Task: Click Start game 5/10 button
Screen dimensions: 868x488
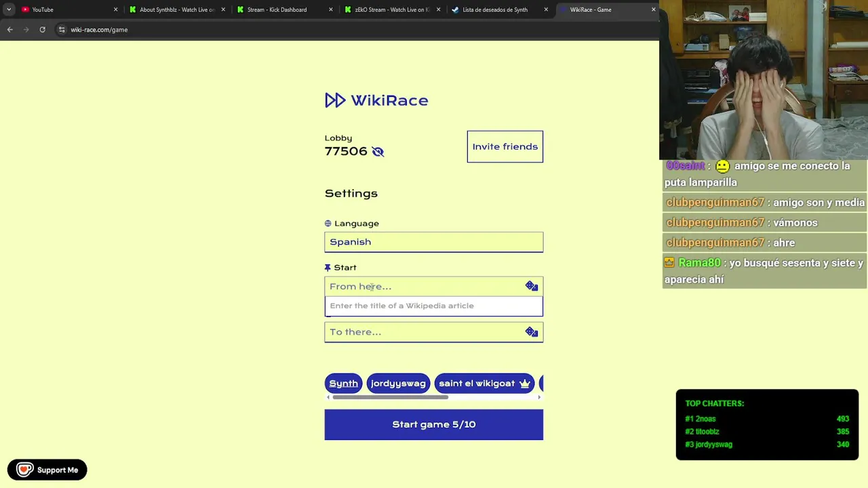Action: tap(434, 424)
